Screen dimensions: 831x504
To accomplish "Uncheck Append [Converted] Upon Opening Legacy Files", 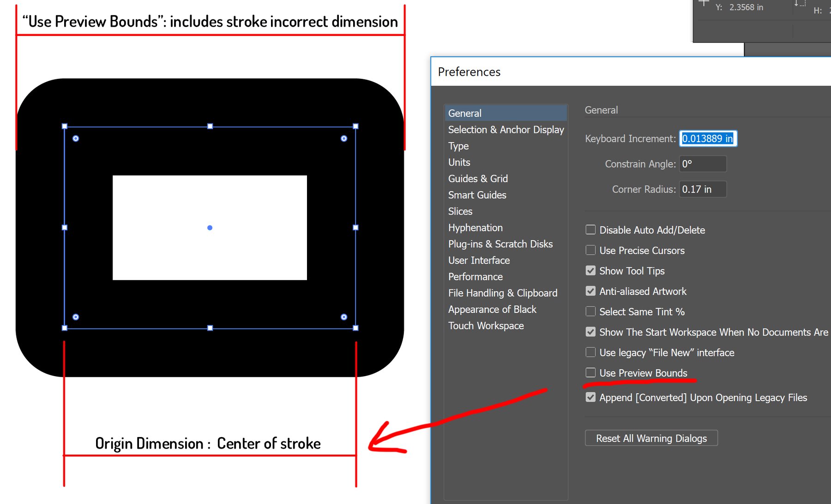I will tap(590, 397).
